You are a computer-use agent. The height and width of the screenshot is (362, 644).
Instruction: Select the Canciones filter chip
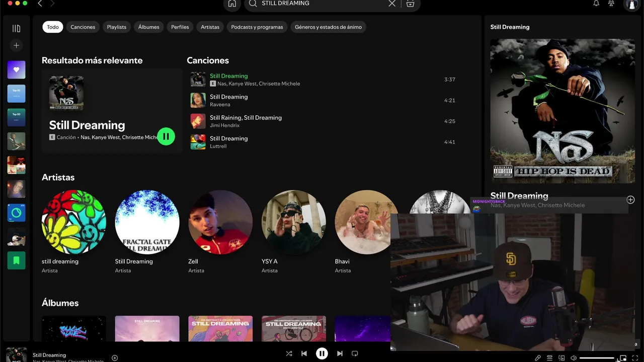tap(83, 27)
